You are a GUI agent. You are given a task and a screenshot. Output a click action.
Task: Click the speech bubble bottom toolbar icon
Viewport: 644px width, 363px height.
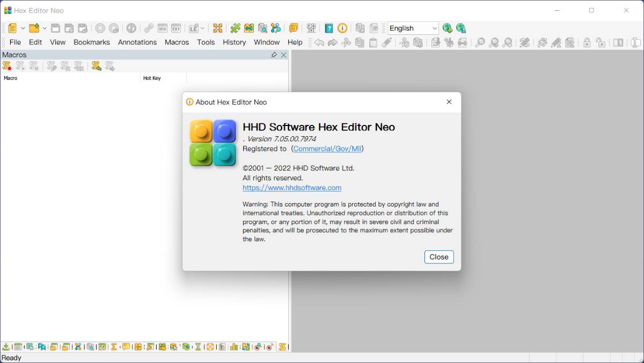[x=126, y=347]
